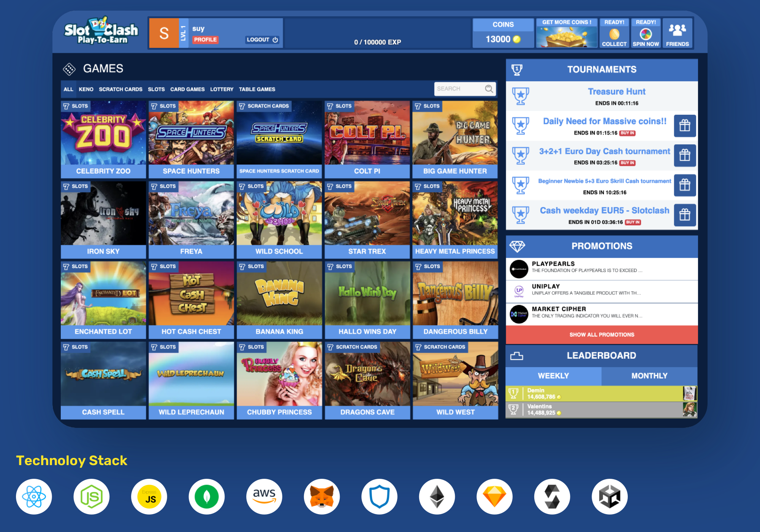Open the Profile button
The height and width of the screenshot is (532, 760).
(x=205, y=40)
